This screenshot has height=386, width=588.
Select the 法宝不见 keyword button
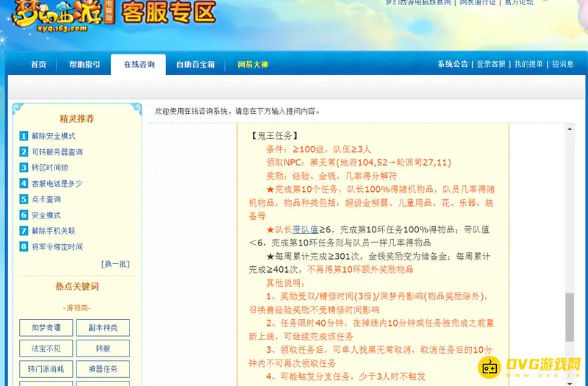[x=46, y=349]
